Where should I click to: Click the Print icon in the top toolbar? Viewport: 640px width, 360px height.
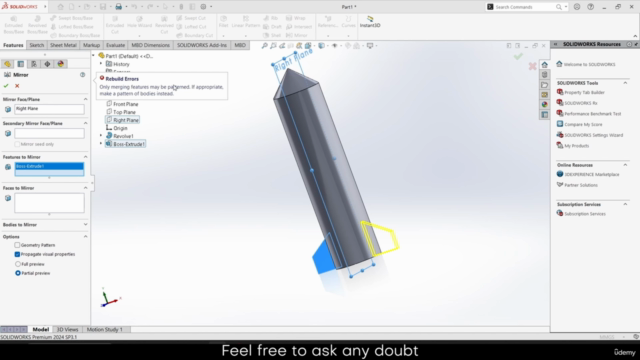point(118,7)
